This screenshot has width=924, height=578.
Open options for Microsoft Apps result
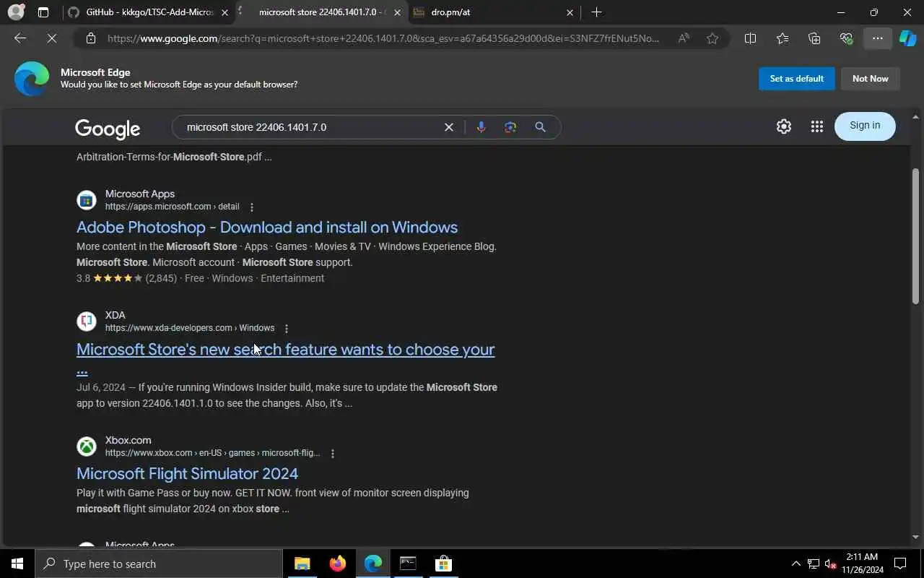coord(252,207)
